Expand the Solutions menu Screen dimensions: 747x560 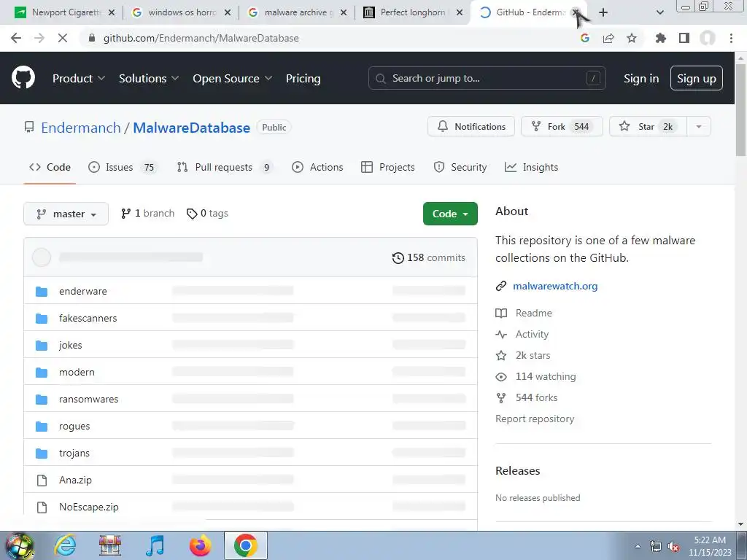tap(149, 79)
